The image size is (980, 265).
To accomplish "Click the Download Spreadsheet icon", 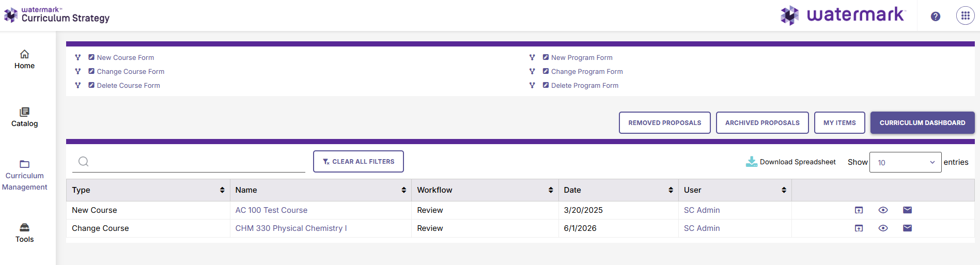I will [x=752, y=162].
